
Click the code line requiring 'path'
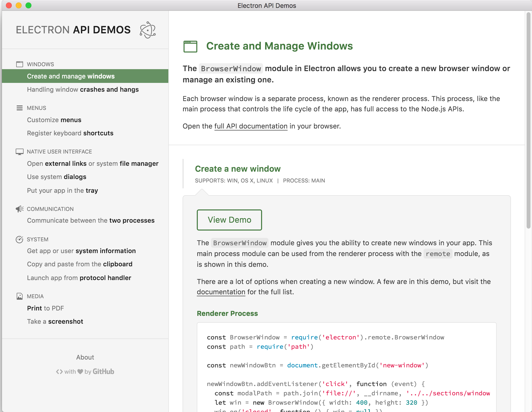(260, 347)
